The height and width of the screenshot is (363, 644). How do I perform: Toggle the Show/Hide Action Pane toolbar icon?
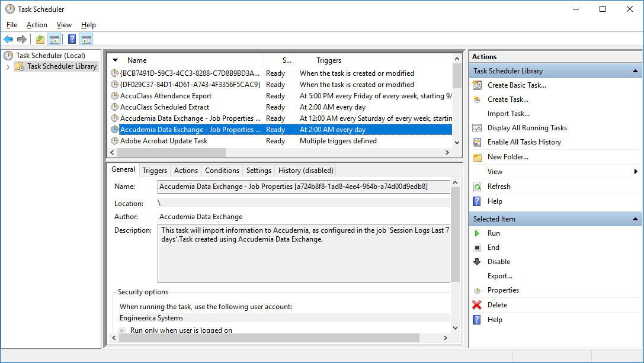point(86,40)
